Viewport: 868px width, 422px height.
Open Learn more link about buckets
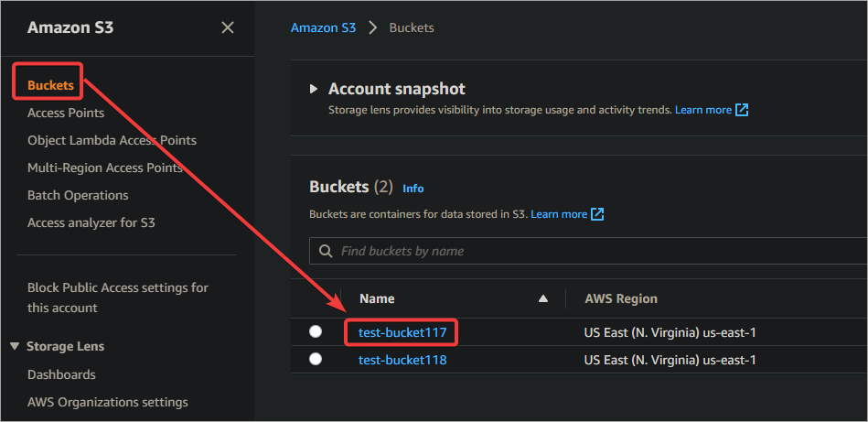tap(559, 214)
